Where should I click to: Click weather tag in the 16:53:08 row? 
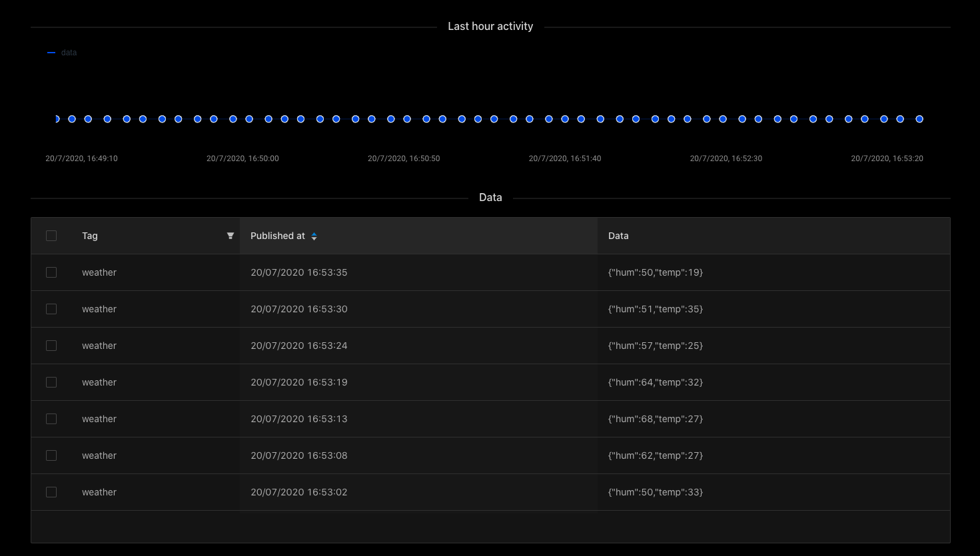tap(99, 455)
